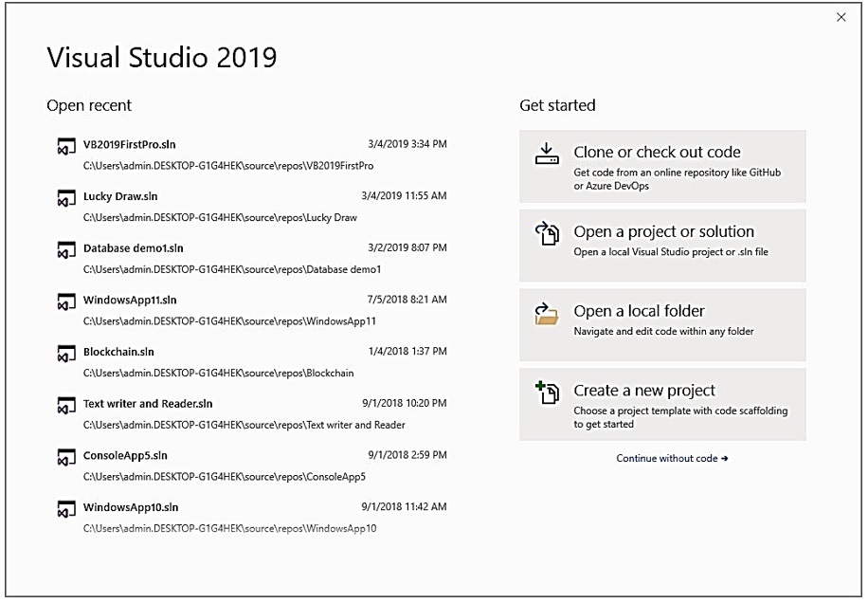Click the Visual Studio 2019 title
This screenshot has height=603, width=868.
(162, 58)
